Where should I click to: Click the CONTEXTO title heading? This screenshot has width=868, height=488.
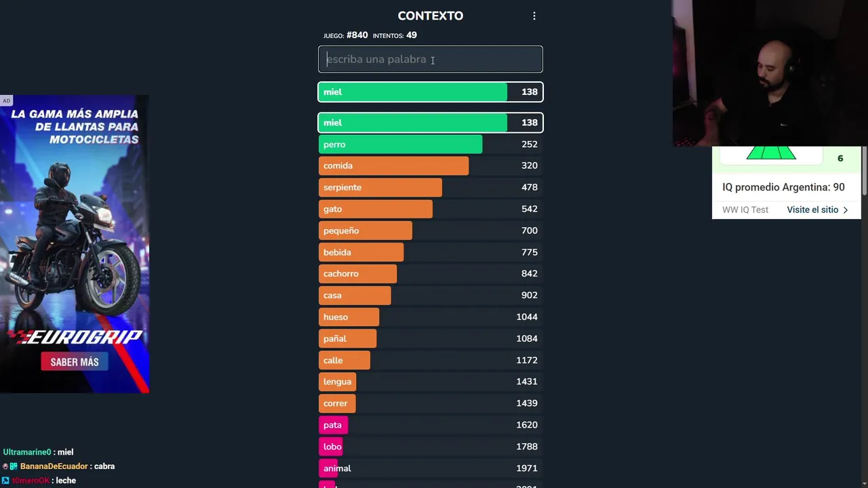coord(430,16)
